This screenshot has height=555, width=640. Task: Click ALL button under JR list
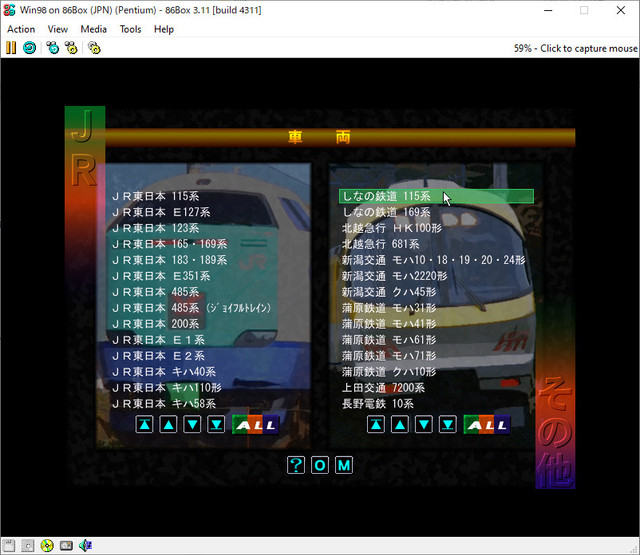click(x=256, y=425)
